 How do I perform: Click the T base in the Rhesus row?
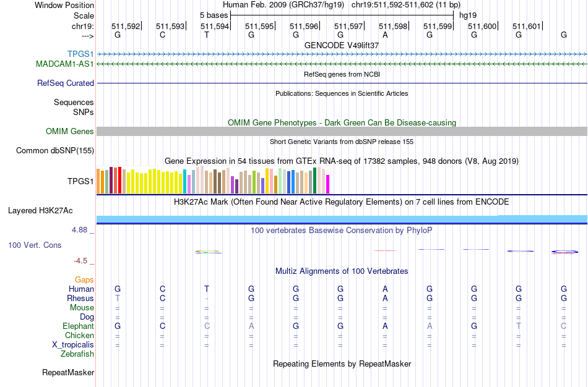pyautogui.click(x=118, y=298)
